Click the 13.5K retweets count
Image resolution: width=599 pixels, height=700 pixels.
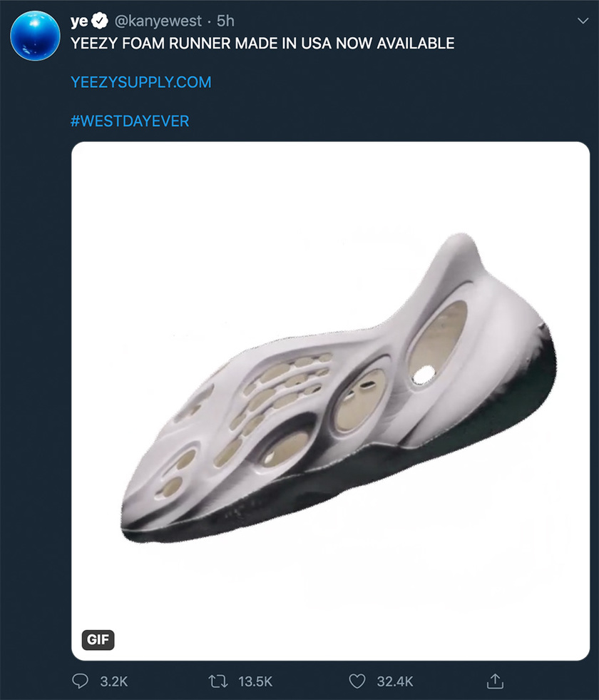[x=255, y=681]
